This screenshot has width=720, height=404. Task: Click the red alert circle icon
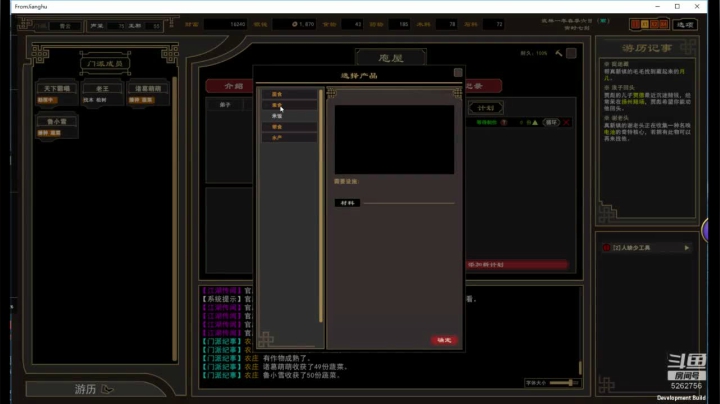coord(606,248)
